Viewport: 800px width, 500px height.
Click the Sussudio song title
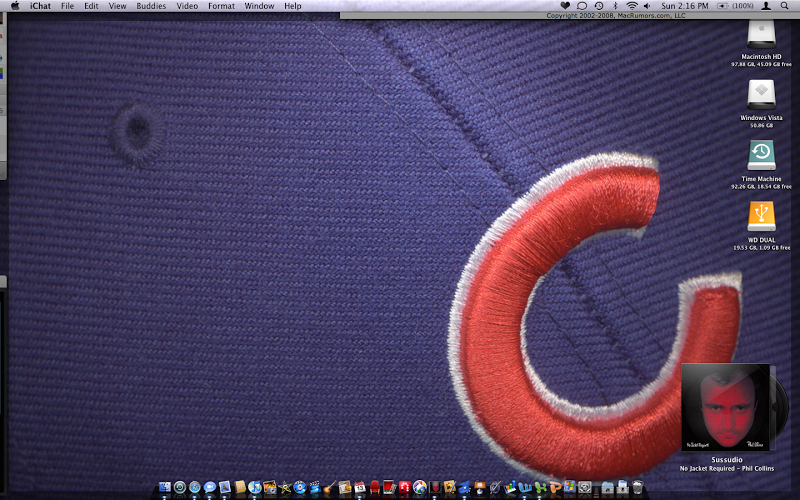point(727,460)
